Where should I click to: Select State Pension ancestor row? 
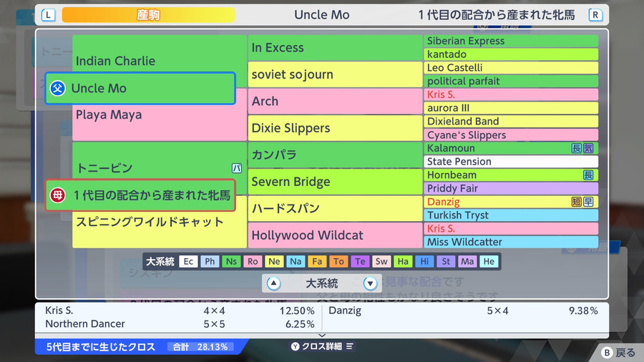click(511, 162)
